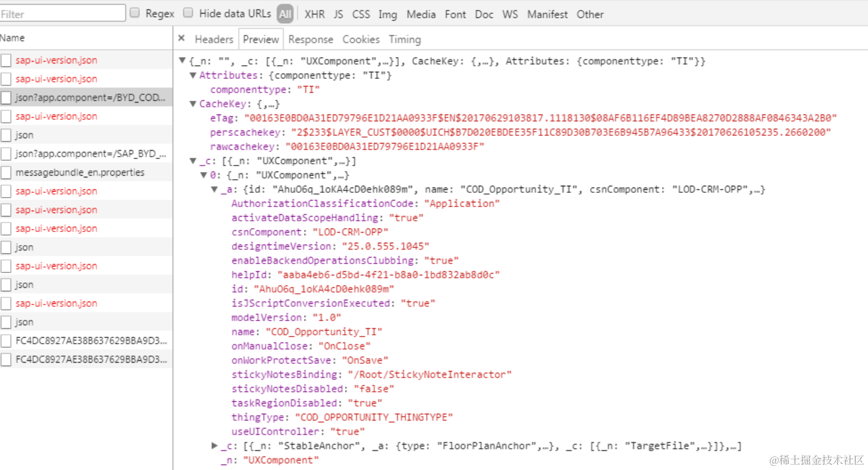The width and height of the screenshot is (868, 470).
Task: Switch to the Cookies tab
Action: click(x=361, y=39)
